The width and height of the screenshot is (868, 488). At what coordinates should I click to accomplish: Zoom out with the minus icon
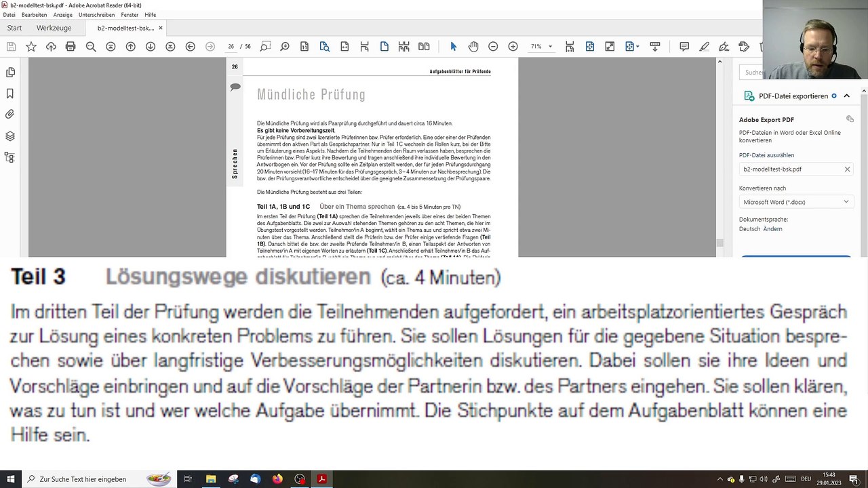click(493, 46)
